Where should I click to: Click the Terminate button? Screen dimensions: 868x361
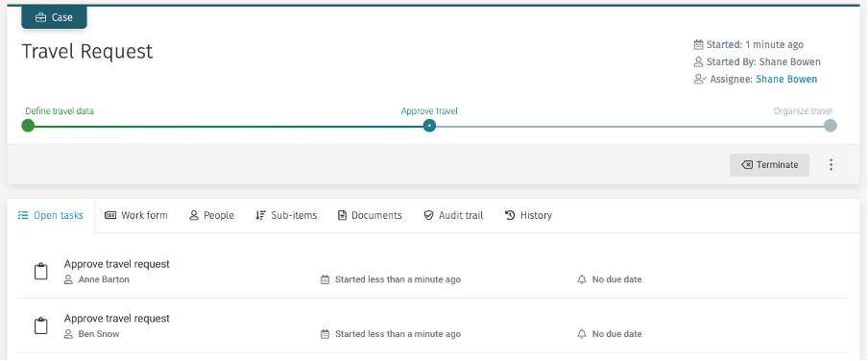point(769,165)
